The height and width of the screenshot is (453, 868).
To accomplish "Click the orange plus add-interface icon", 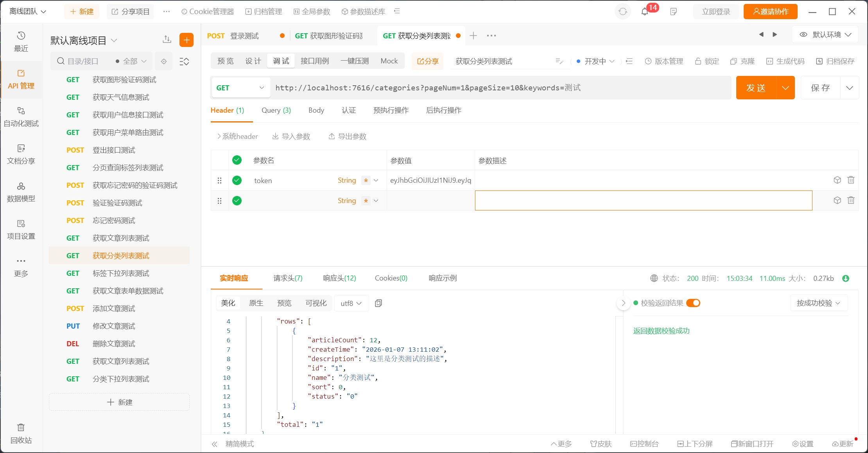I will point(187,40).
